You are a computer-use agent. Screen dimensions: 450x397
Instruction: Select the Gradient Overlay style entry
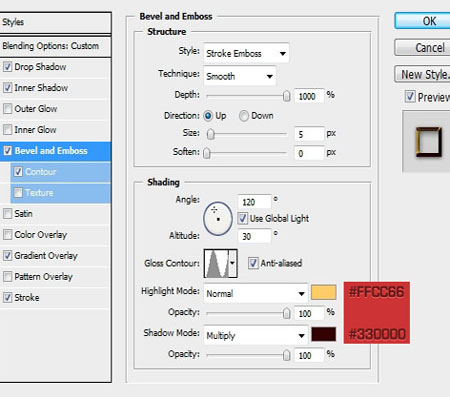click(46, 256)
